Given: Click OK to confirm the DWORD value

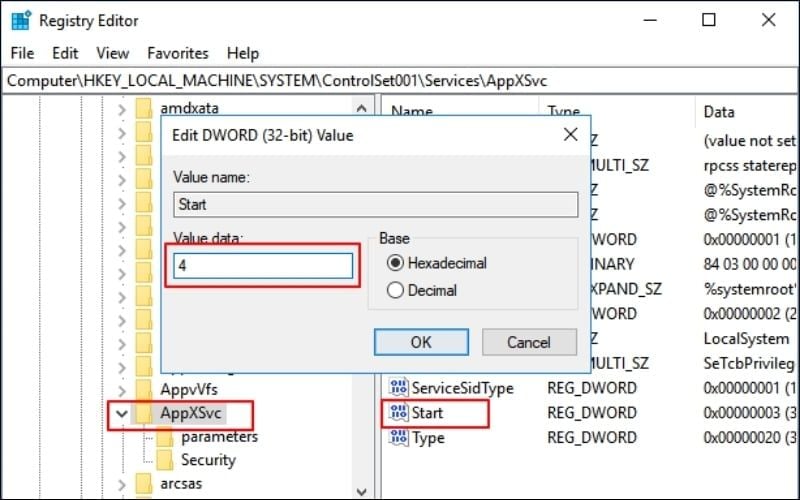Looking at the screenshot, I should click(420, 342).
